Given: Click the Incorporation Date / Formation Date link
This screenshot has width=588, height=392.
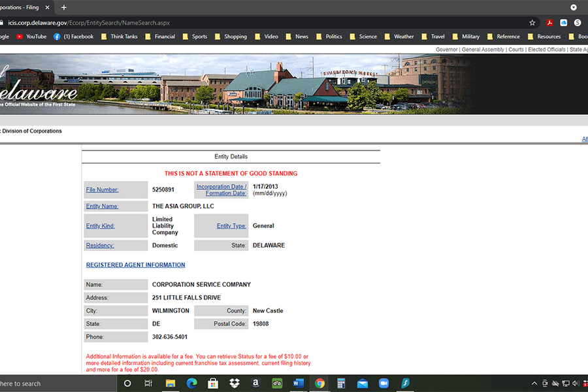Looking at the screenshot, I should 221,190.
